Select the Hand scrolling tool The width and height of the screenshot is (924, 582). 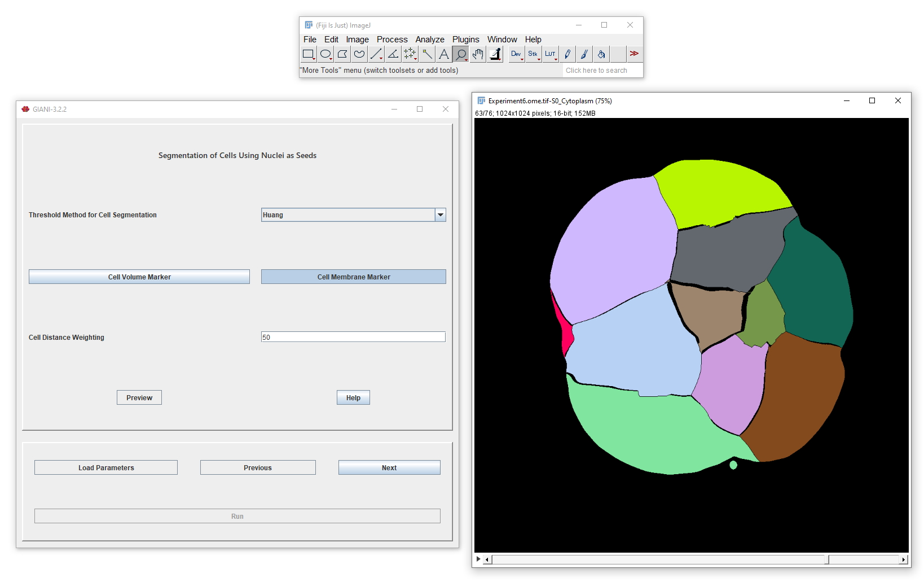point(478,54)
